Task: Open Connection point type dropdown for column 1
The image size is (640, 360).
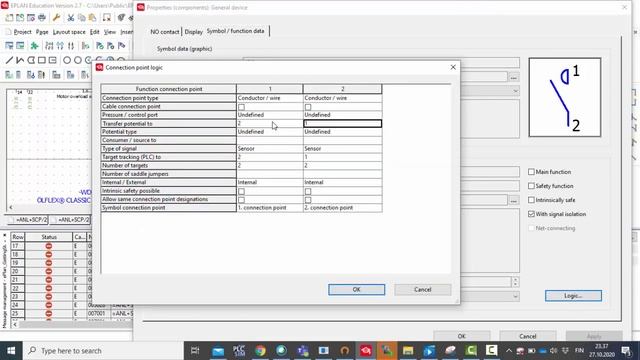Action: coord(269,98)
